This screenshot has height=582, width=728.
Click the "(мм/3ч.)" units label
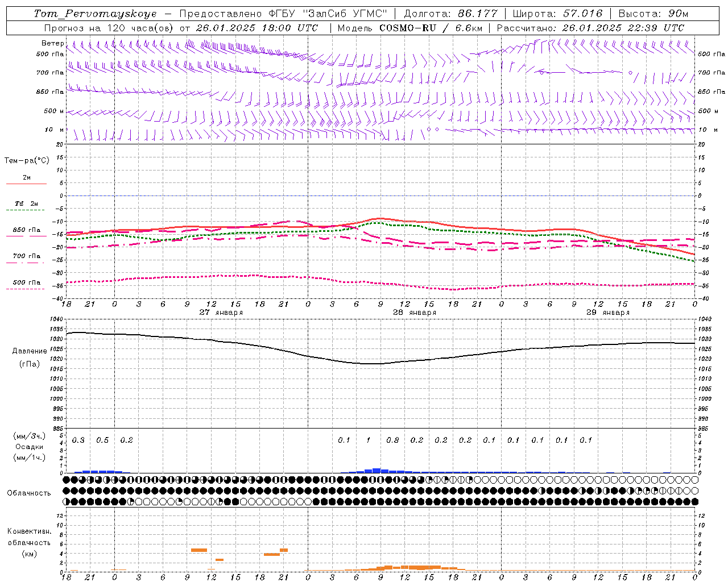click(30, 436)
